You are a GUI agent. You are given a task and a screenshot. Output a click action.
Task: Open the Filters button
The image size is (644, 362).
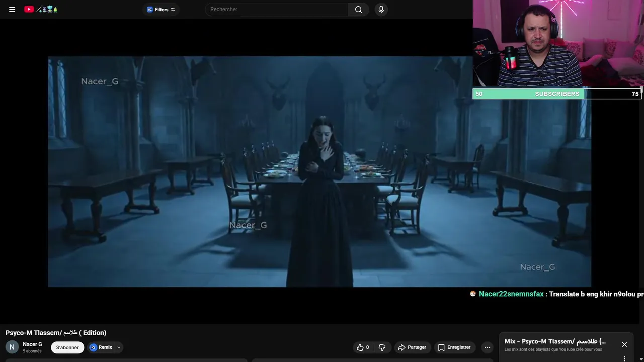click(161, 9)
